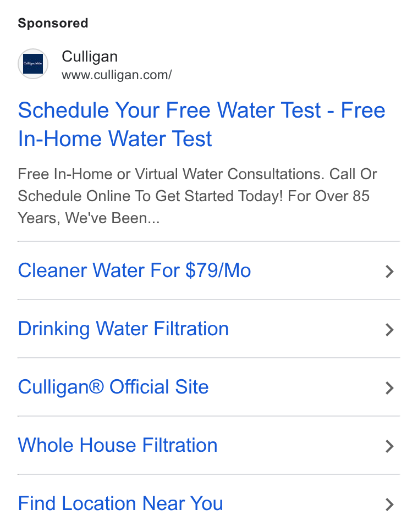The image size is (418, 532).
Task: Choose Whole House Filtration
Action: click(x=118, y=445)
